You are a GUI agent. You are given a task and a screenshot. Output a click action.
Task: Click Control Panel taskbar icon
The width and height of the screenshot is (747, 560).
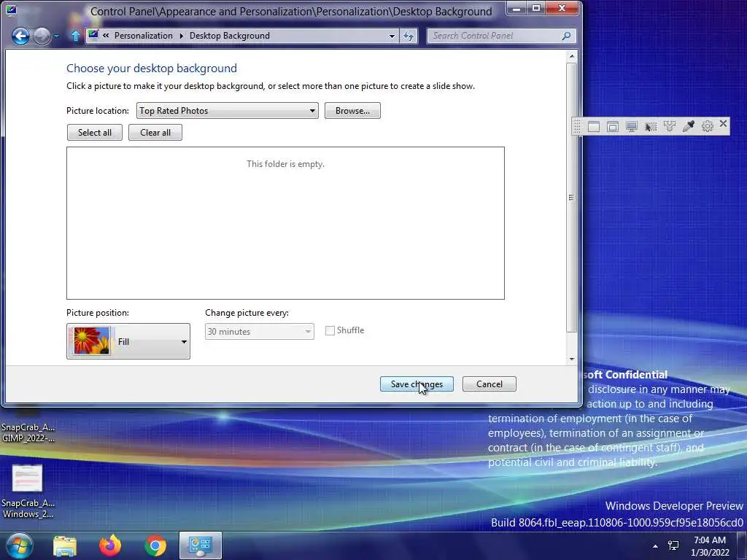[x=201, y=545]
